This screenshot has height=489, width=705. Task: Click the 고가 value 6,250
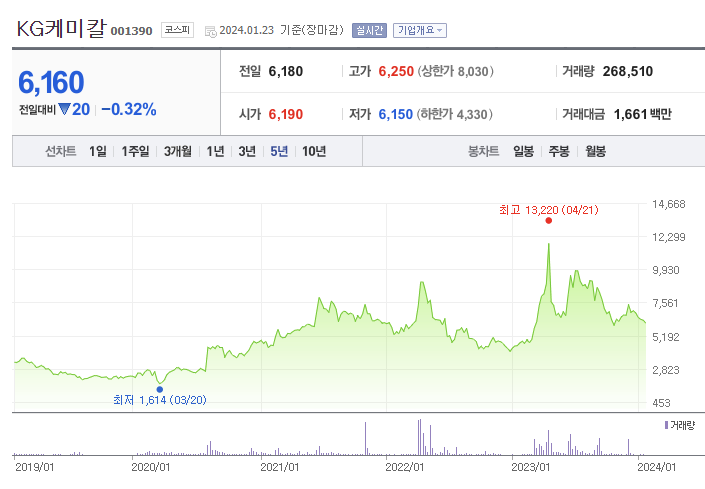point(396,71)
